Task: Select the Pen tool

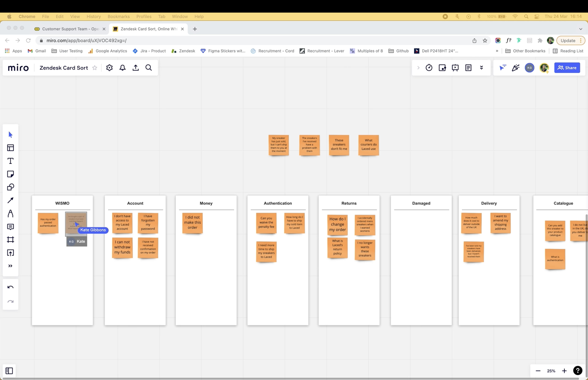Action: (10, 213)
